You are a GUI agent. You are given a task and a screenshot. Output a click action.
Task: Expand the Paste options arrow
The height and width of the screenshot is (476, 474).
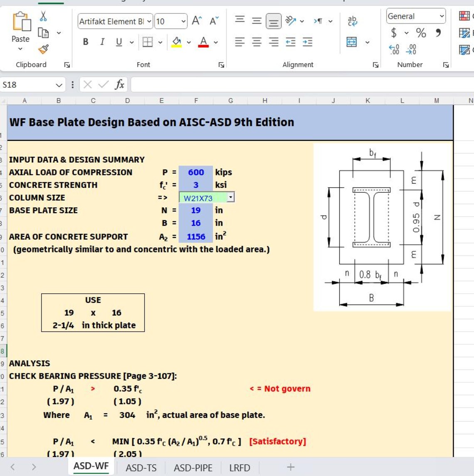point(20,49)
